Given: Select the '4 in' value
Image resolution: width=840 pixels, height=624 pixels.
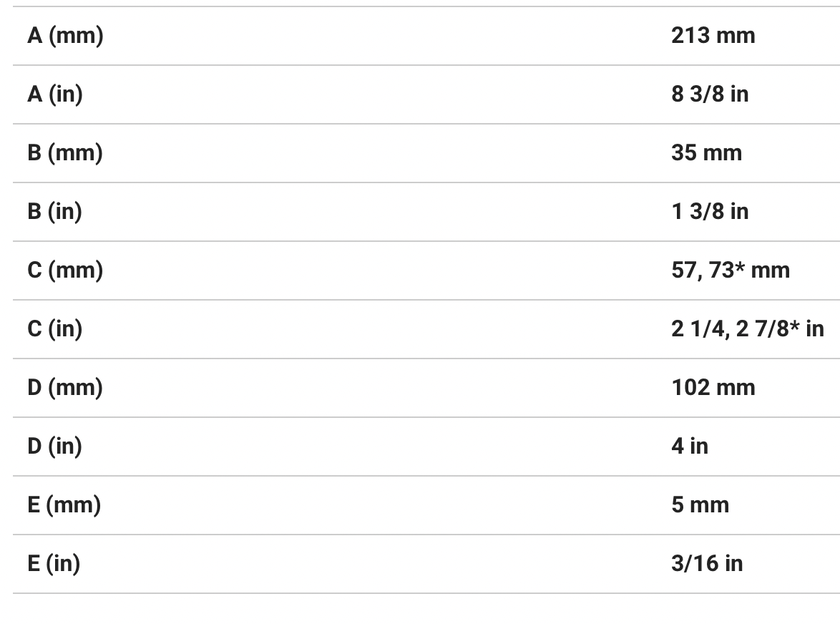Looking at the screenshot, I should point(690,447).
